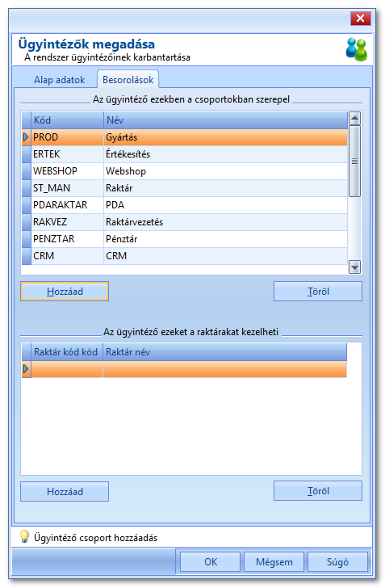Select the PDARAKTAR code cell
This screenshot has width=385, height=588.
click(68, 205)
